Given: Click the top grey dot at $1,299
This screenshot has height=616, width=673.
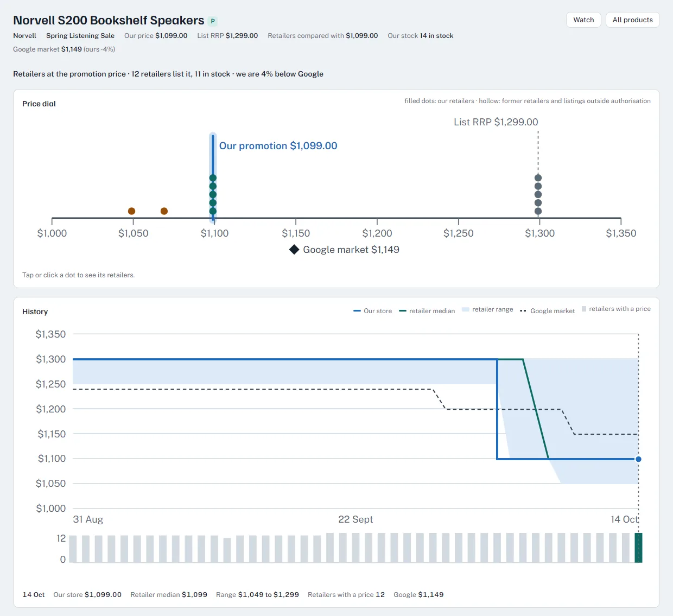Looking at the screenshot, I should coord(538,178).
